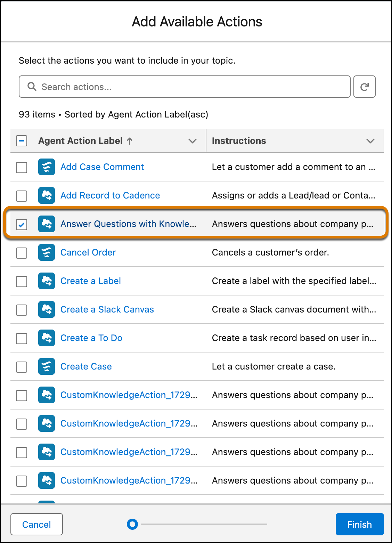Click the Finish button
392x543 pixels.
tap(359, 524)
